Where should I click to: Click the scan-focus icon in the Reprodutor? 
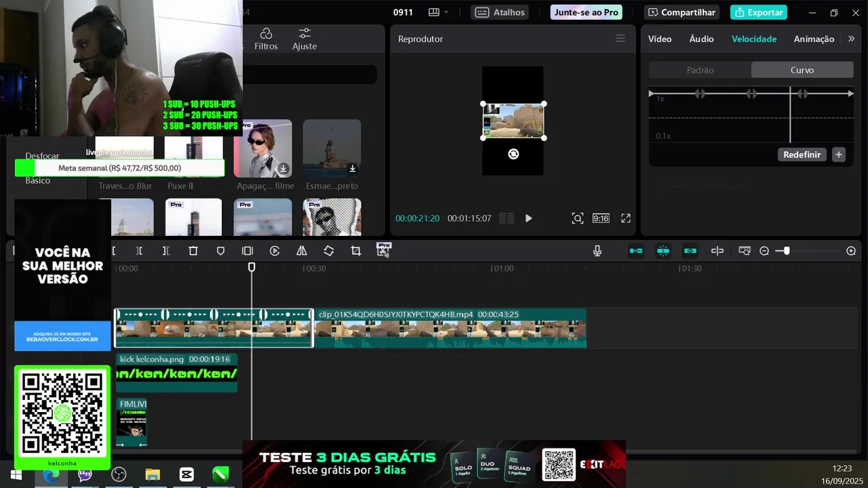click(577, 218)
